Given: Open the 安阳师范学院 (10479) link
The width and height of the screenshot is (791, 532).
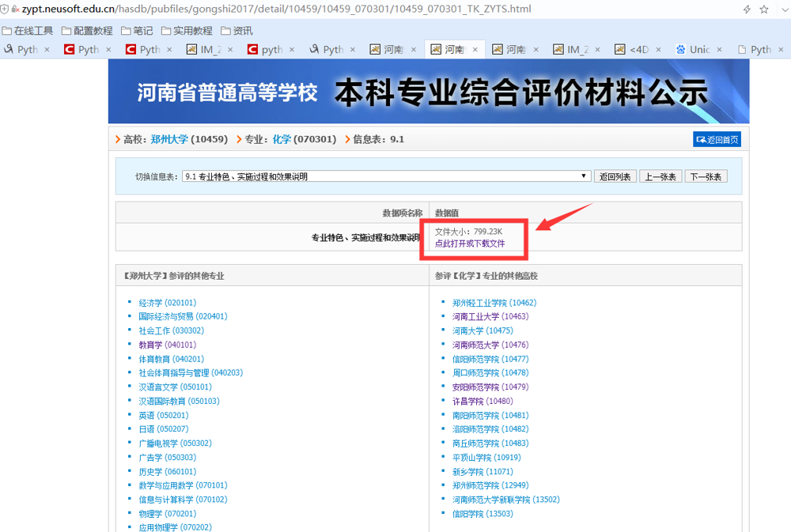Looking at the screenshot, I should 490,387.
